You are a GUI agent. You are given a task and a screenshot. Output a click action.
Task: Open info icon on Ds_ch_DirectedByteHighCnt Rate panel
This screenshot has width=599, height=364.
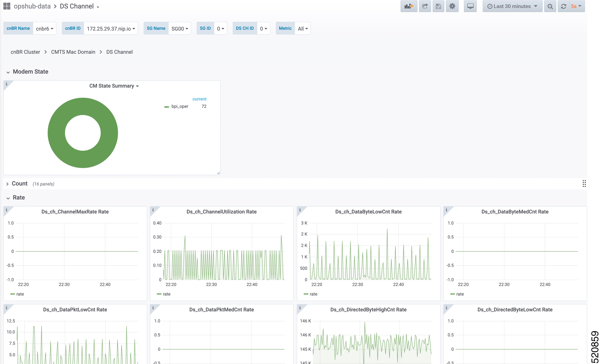(x=300, y=308)
